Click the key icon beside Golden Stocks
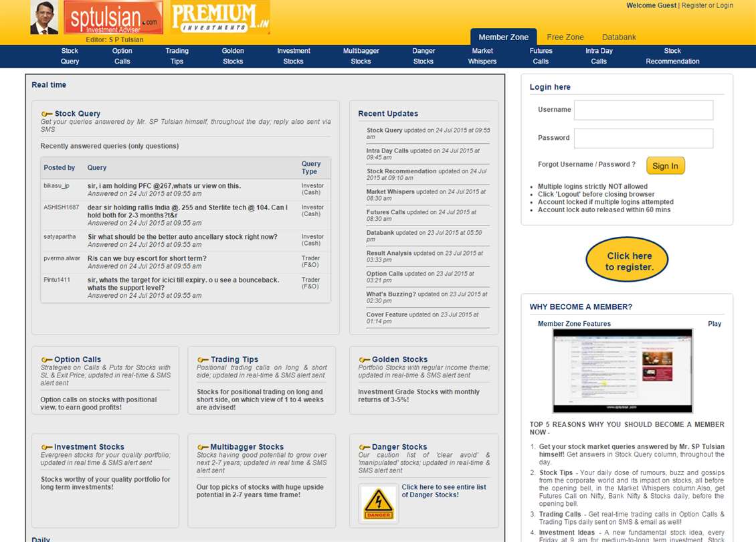The width and height of the screenshot is (756, 542). 365,360
